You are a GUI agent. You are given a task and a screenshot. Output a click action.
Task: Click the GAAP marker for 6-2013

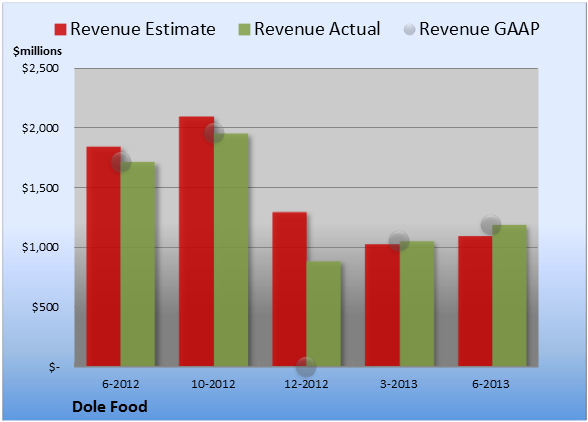coord(491,225)
